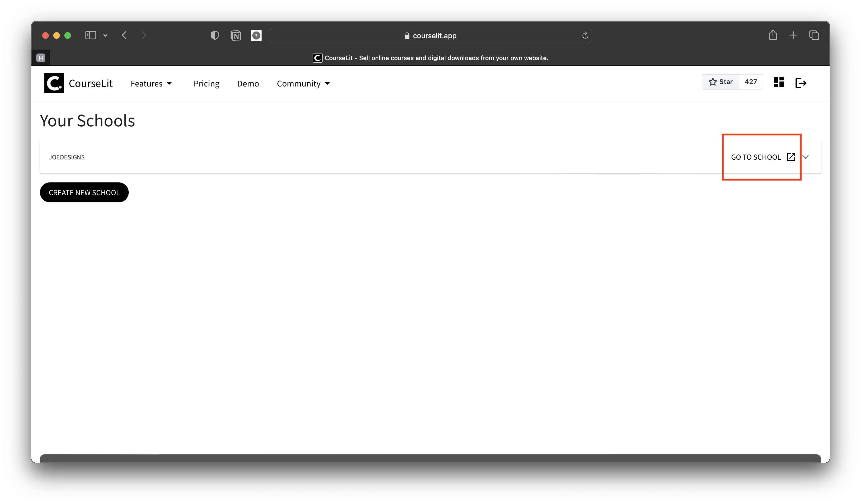Click the external-link icon next to GO TO SCHOOL

[791, 157]
